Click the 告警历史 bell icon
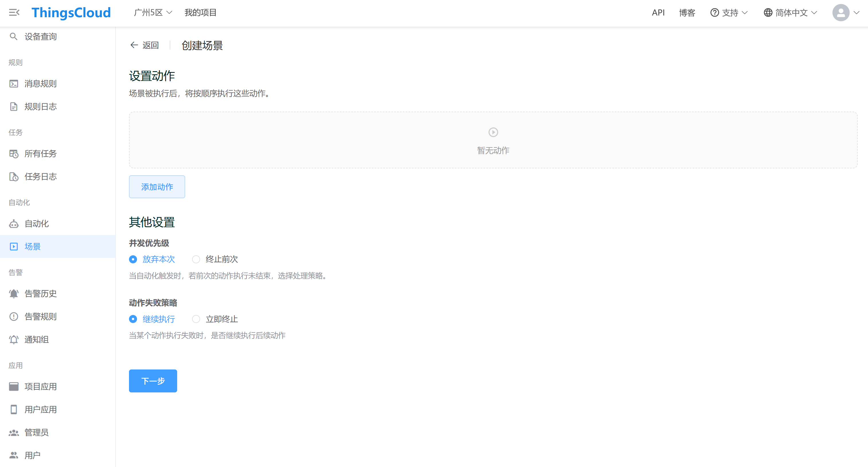 tap(14, 294)
